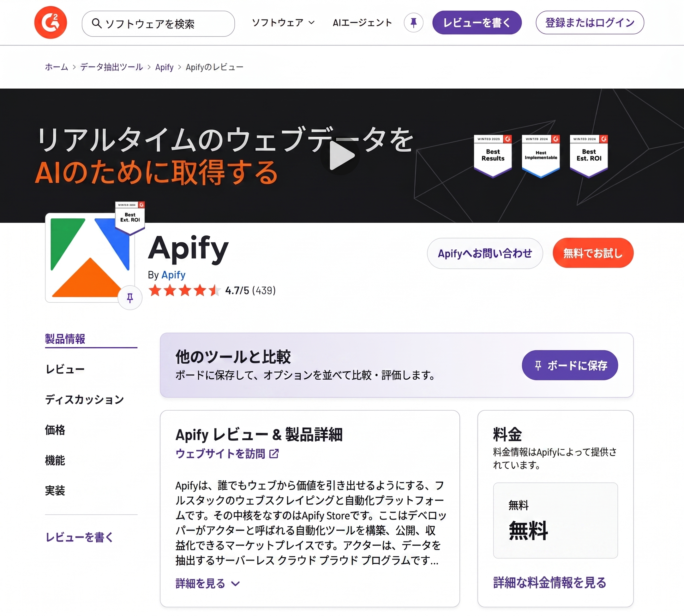Open the star rating reviews
The height and width of the screenshot is (616, 684).
point(184,290)
